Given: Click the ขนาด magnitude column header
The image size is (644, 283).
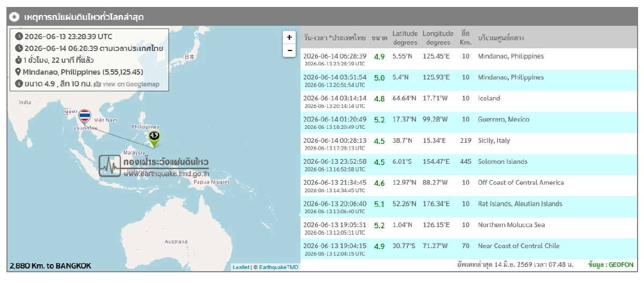Looking at the screenshot, I should (379, 38).
